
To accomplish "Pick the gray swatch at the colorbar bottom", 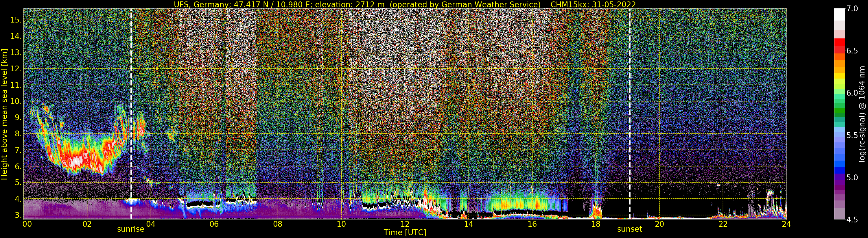I will (x=839, y=213).
